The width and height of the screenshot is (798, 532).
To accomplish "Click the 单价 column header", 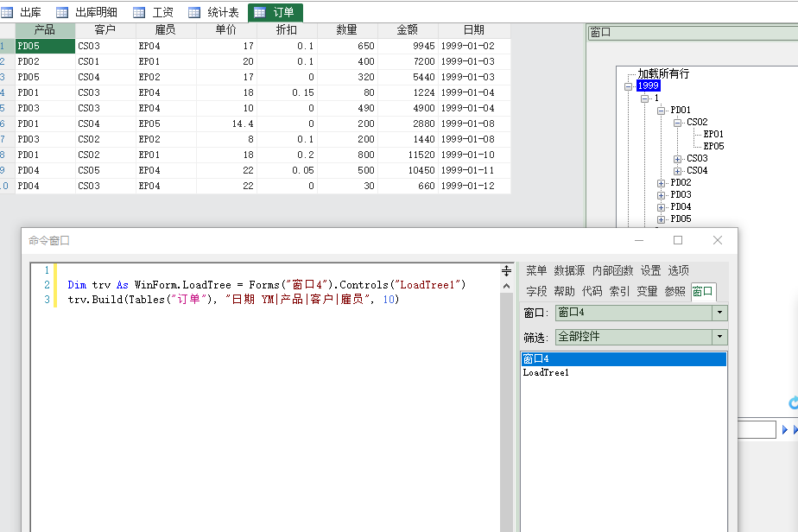I will 226,30.
